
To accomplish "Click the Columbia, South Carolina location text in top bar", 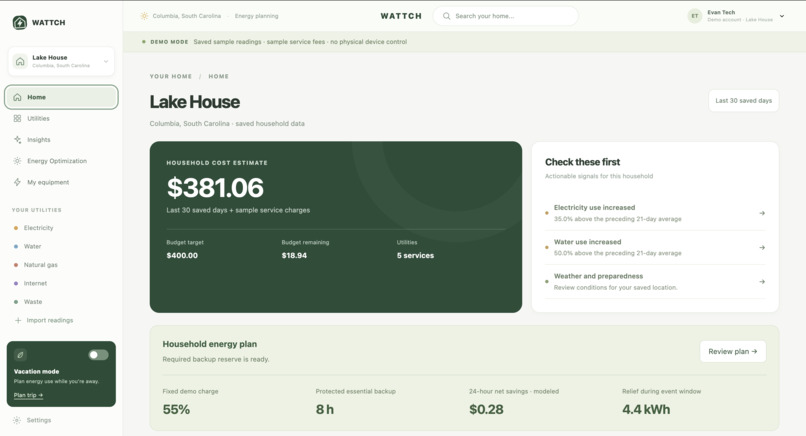I will 187,16.
